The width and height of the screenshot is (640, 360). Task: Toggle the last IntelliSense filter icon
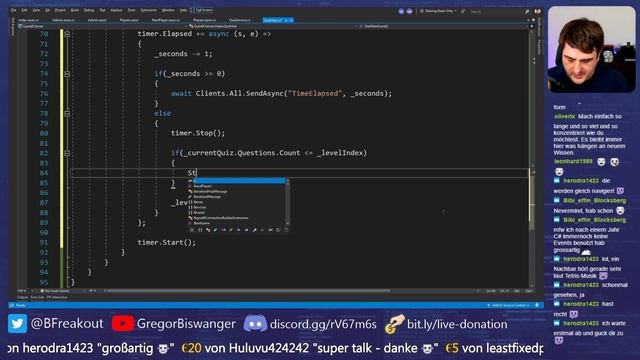tap(286, 230)
